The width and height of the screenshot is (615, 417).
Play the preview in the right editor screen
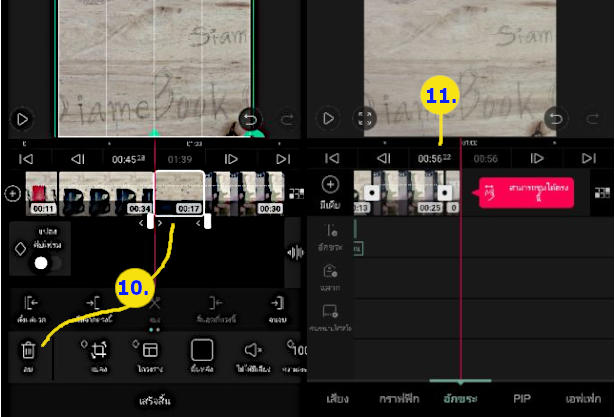[x=328, y=118]
